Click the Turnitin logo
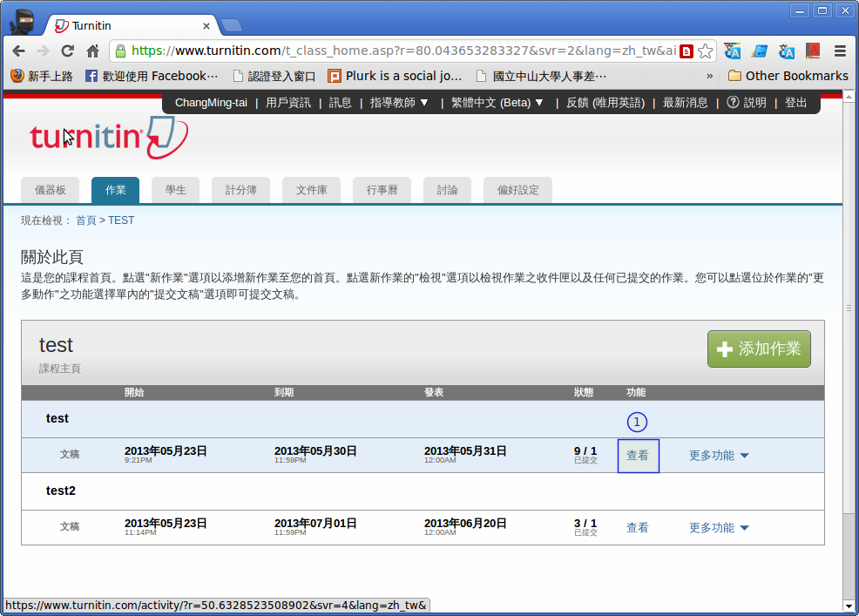 pyautogui.click(x=108, y=137)
